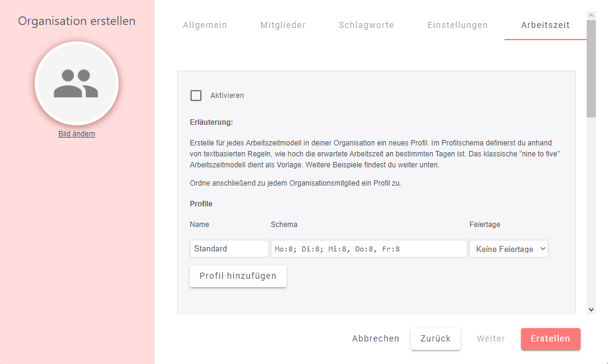Click the scrollbar up arrow
The image size is (608, 364).
(x=591, y=14)
